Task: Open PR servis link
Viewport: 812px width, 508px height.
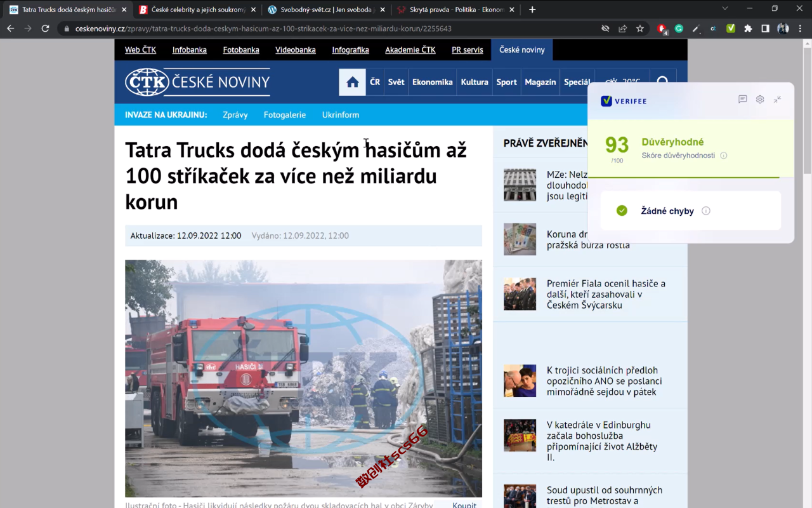Action: pos(468,50)
